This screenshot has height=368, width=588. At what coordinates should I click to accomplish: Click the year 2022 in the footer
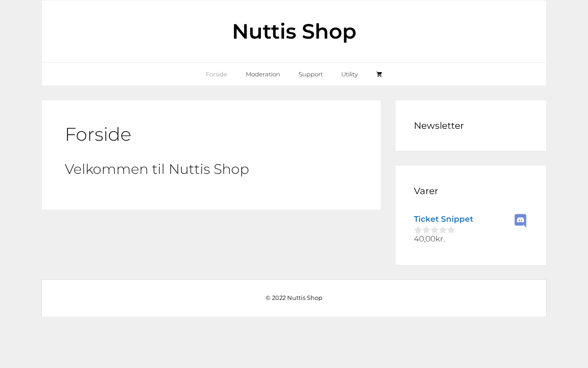[x=278, y=298]
